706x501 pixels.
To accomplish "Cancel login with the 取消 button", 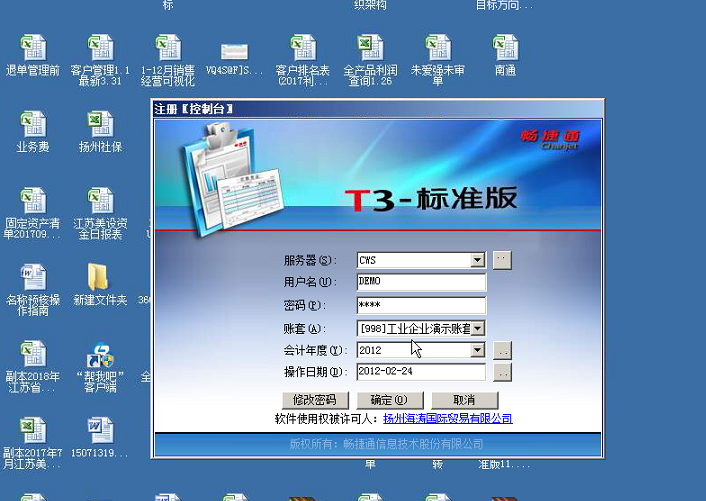I will pyautogui.click(x=465, y=400).
